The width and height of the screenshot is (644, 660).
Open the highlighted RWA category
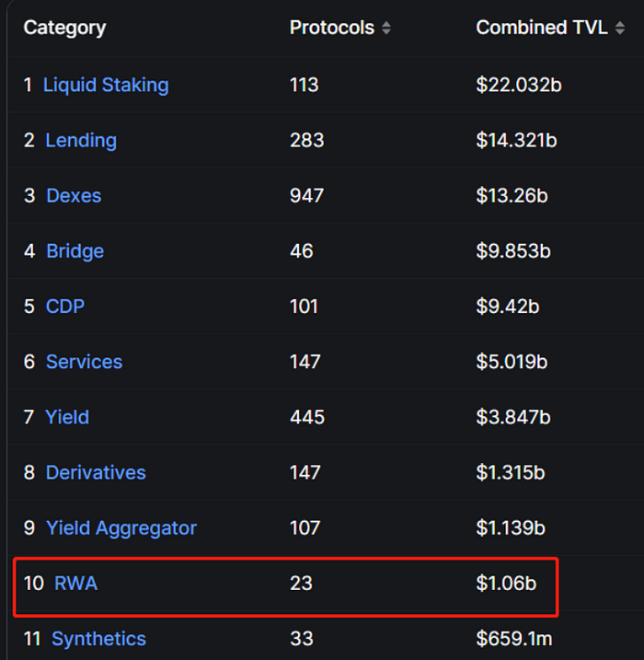point(75,583)
